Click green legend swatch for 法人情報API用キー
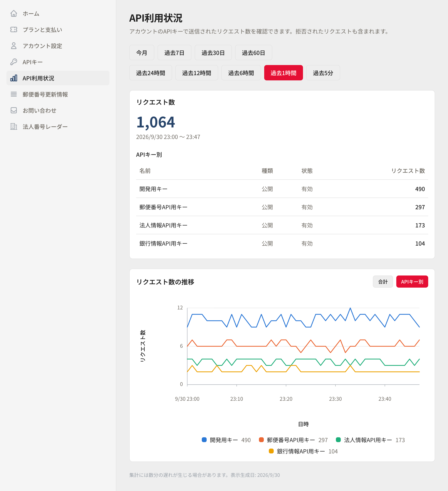The width and height of the screenshot is (448, 491). click(x=338, y=440)
